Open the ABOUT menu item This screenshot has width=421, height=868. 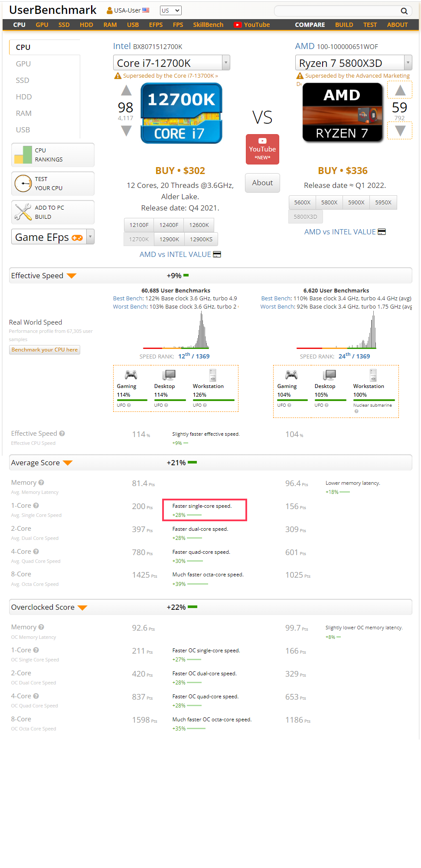[397, 25]
